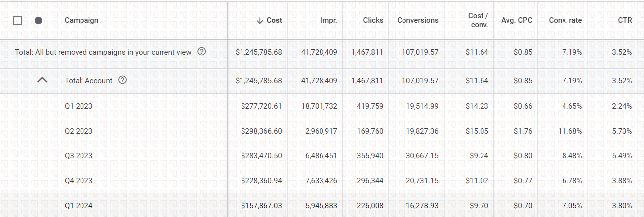Image resolution: width=644 pixels, height=217 pixels.
Task: Sort by Conv. rate column
Action: pos(565,20)
